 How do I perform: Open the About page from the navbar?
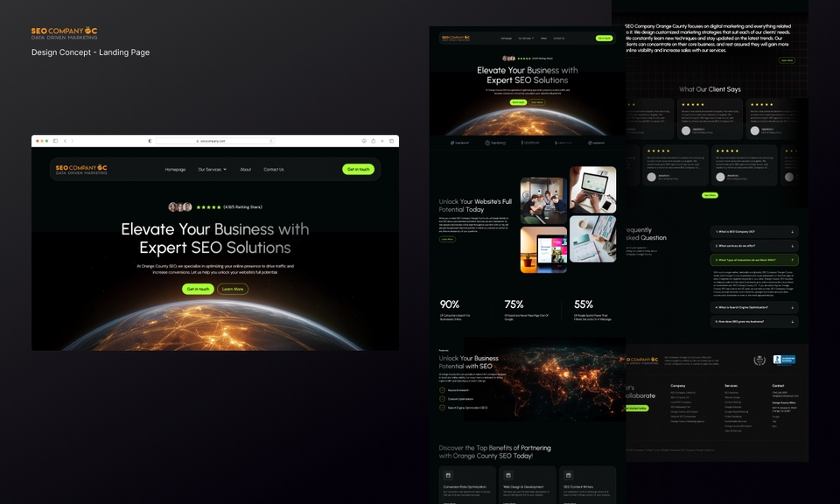click(x=245, y=170)
